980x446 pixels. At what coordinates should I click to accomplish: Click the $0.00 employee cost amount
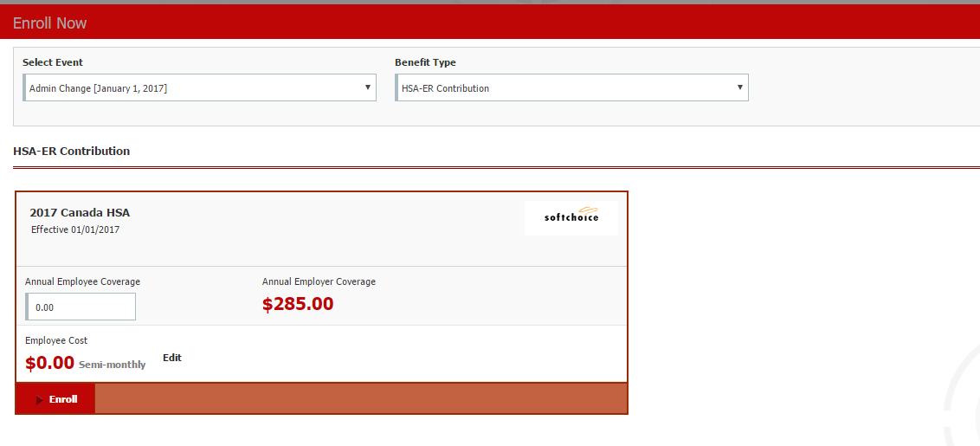point(49,363)
